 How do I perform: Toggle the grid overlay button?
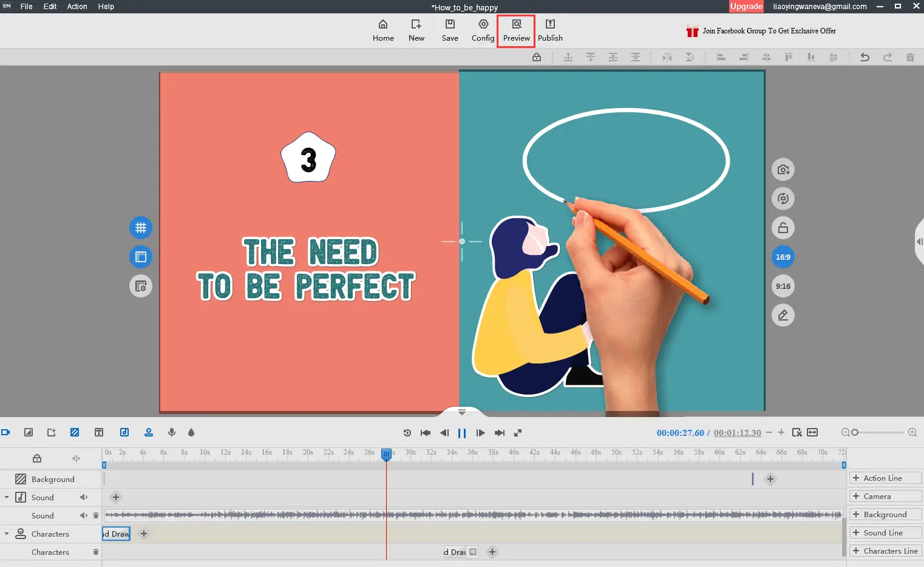pyautogui.click(x=141, y=228)
